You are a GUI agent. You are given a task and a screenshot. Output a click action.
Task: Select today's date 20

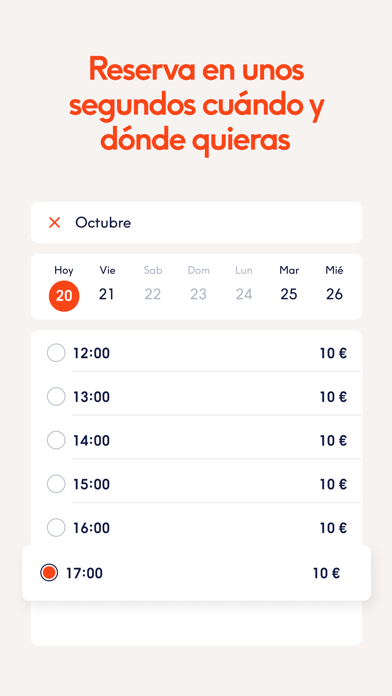tap(64, 296)
